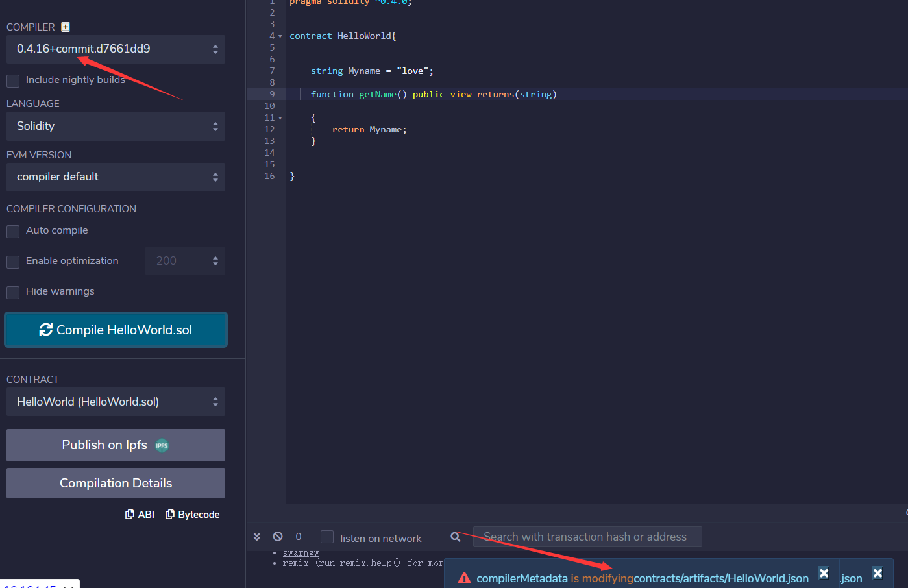908x588 pixels.
Task: Copy the ABI to clipboard
Action: click(140, 514)
